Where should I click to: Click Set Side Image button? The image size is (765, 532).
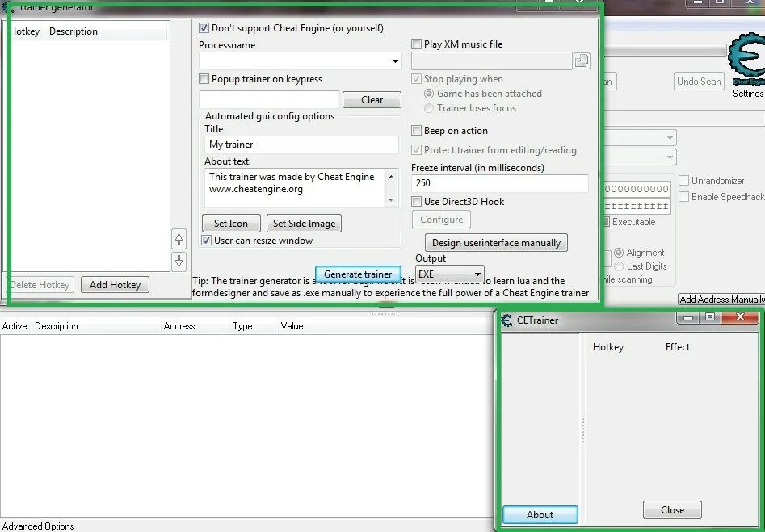304,224
